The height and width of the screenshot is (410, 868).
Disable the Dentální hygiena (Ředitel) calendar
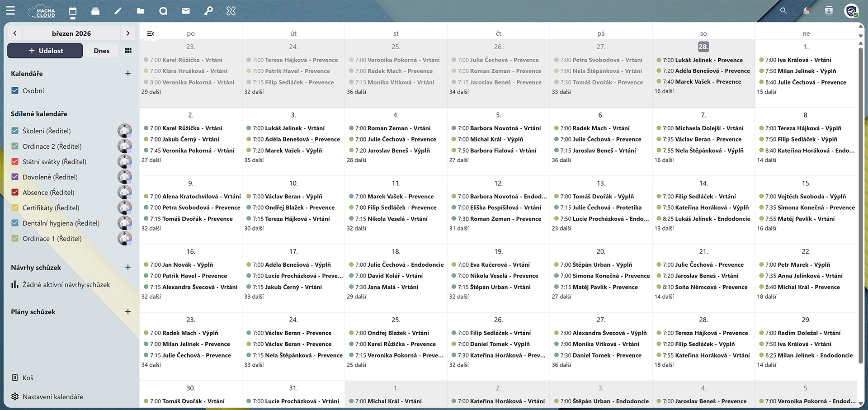pyautogui.click(x=15, y=223)
